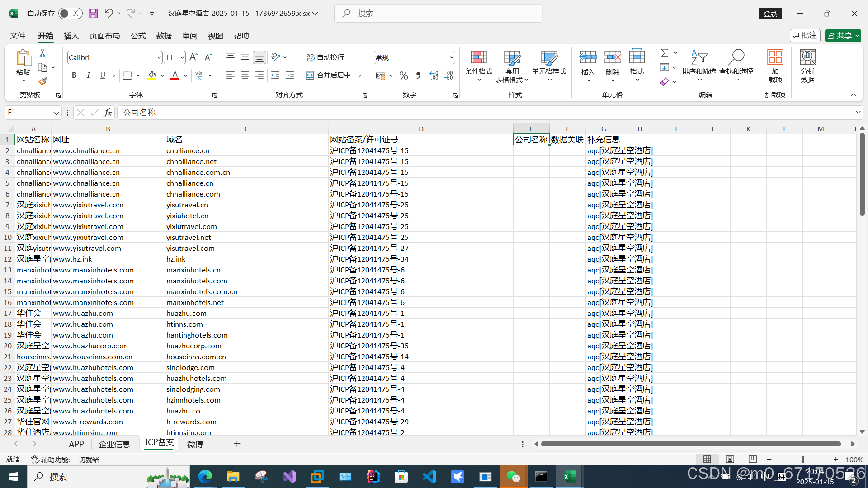Toggle bold formatting

(74, 75)
